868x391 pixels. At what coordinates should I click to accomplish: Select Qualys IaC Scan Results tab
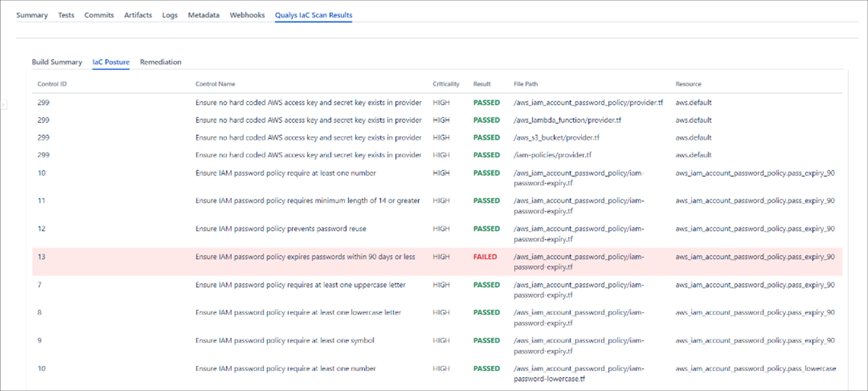pos(313,15)
